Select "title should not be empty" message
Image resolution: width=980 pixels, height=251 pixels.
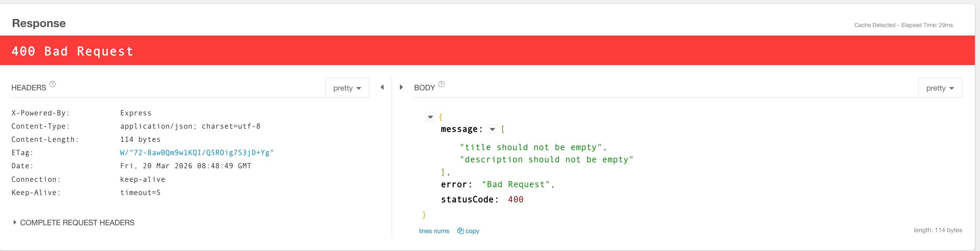click(x=531, y=147)
